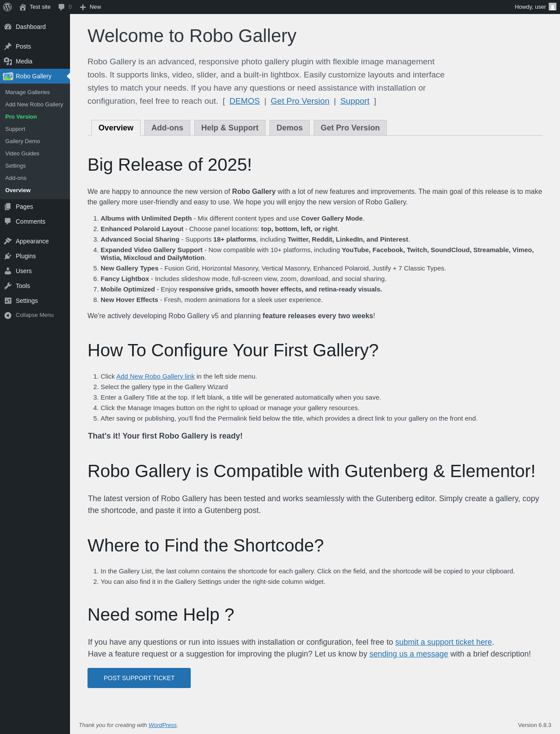
Task: Click the Tools wrench icon
Action: (8, 286)
